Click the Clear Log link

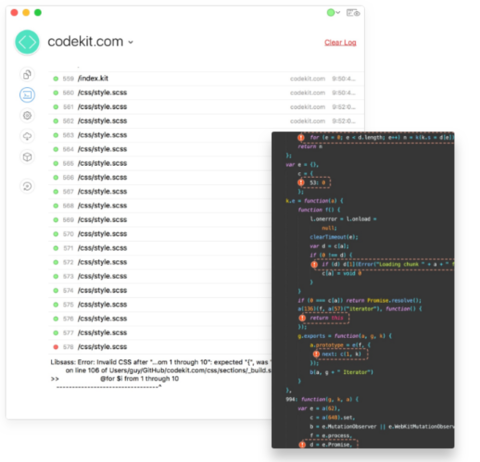[340, 43]
